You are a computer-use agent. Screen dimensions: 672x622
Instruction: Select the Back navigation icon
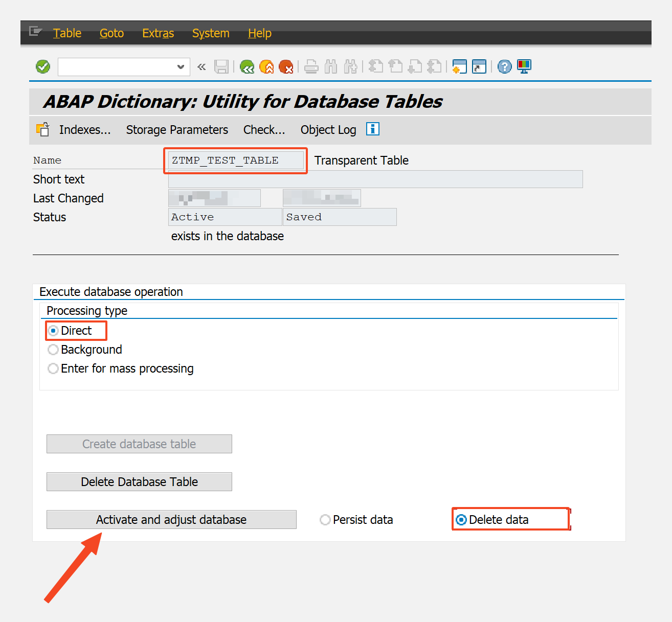247,66
